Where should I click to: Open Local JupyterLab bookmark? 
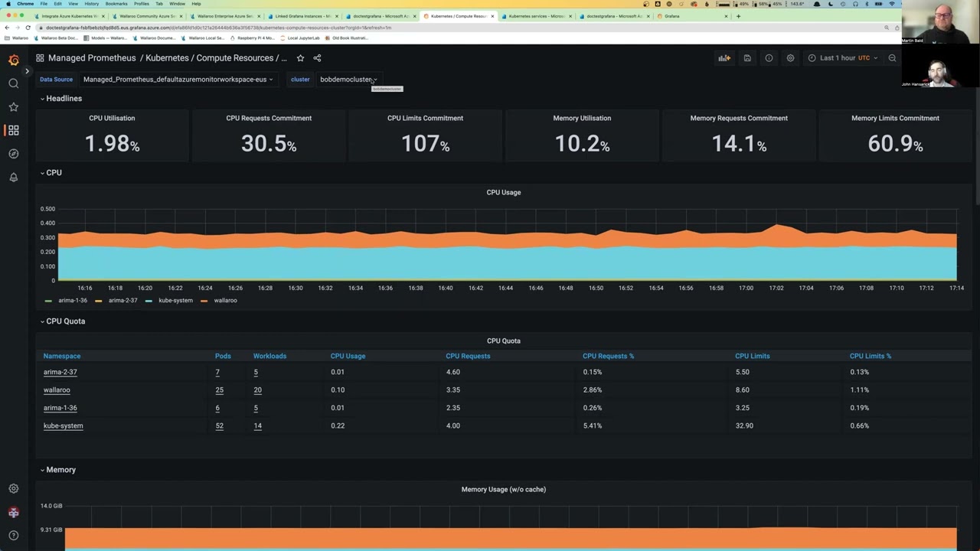300,37
